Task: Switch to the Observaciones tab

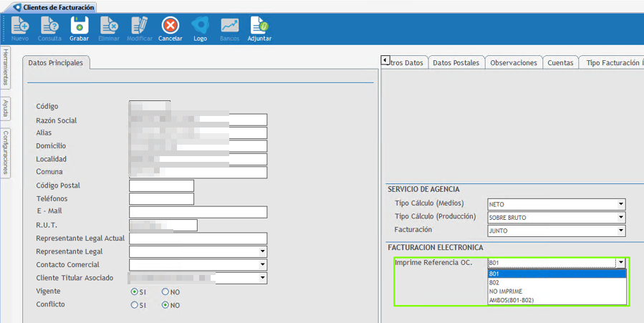Action: (514, 63)
